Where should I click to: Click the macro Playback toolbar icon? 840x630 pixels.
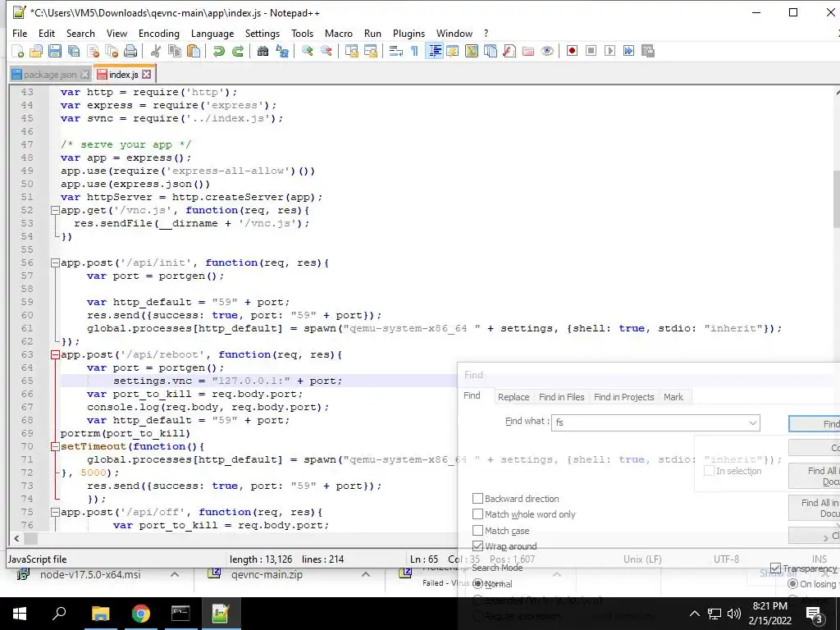pyautogui.click(x=609, y=51)
